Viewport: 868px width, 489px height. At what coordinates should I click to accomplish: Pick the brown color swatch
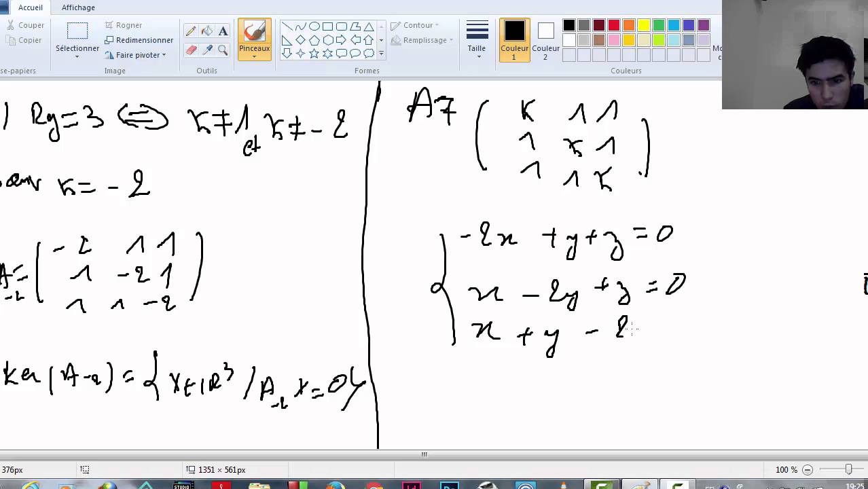[x=599, y=41]
